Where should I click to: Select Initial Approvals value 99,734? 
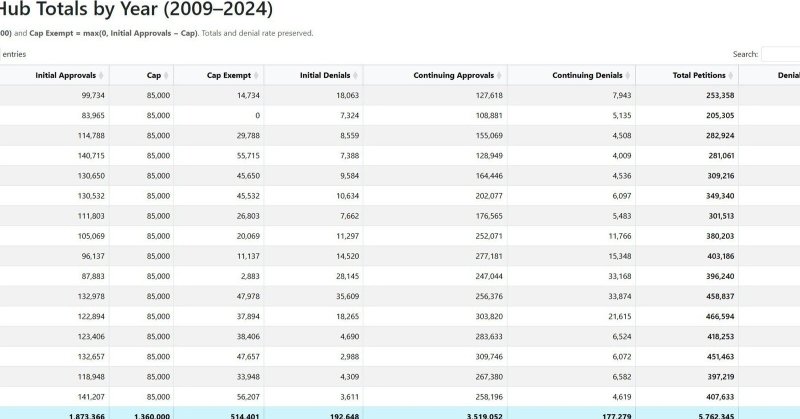[93, 95]
